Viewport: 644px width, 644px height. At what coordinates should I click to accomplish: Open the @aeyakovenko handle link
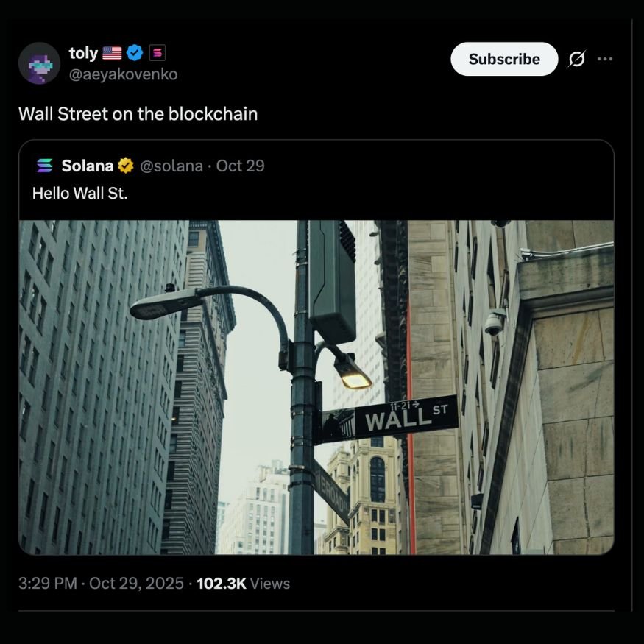point(123,74)
